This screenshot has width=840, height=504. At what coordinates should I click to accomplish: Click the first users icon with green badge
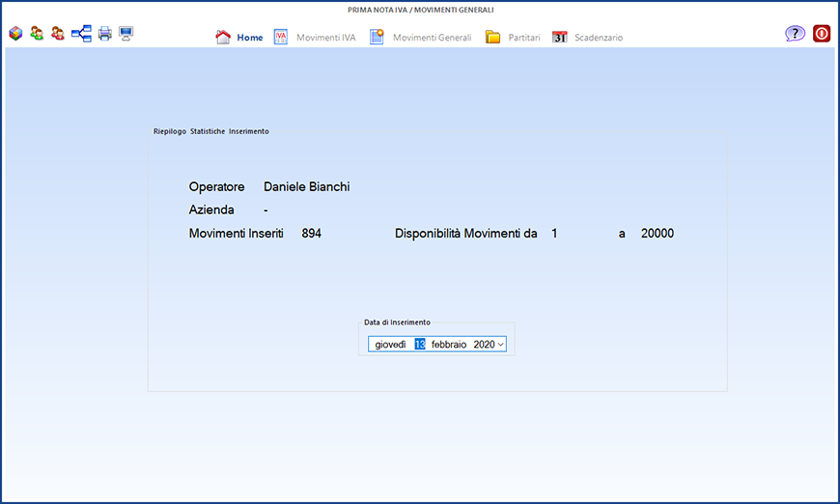tap(37, 34)
